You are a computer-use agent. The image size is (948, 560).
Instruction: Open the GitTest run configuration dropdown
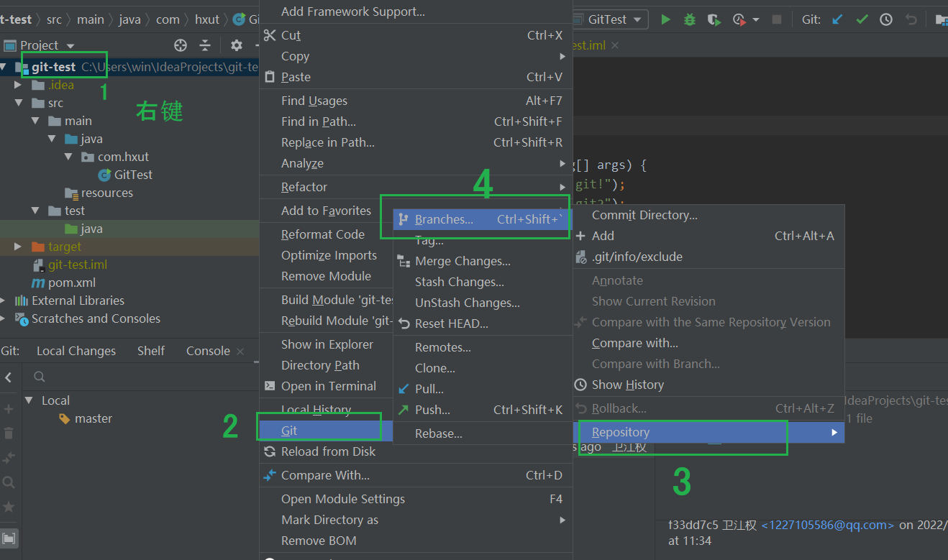coord(610,19)
